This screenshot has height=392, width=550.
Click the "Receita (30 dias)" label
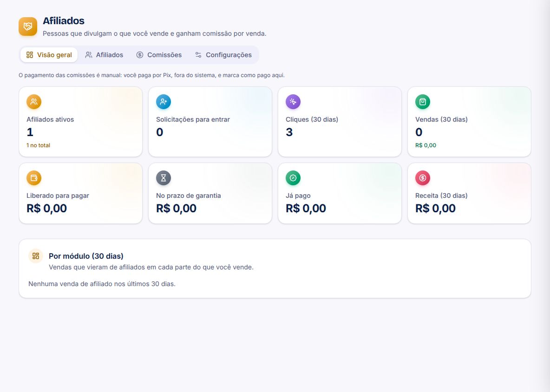[441, 195]
